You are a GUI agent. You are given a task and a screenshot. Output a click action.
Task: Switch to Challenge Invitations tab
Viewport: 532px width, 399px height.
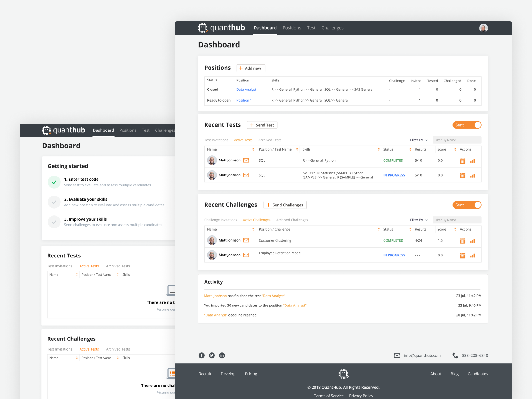pos(221,220)
